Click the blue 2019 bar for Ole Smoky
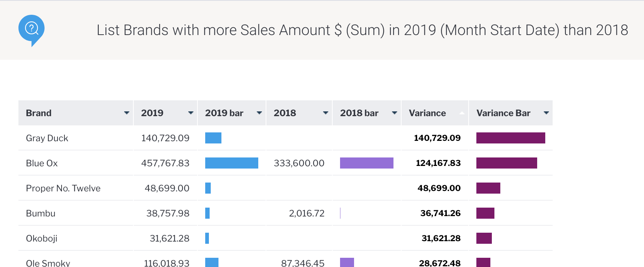644x267 pixels. [x=212, y=263]
